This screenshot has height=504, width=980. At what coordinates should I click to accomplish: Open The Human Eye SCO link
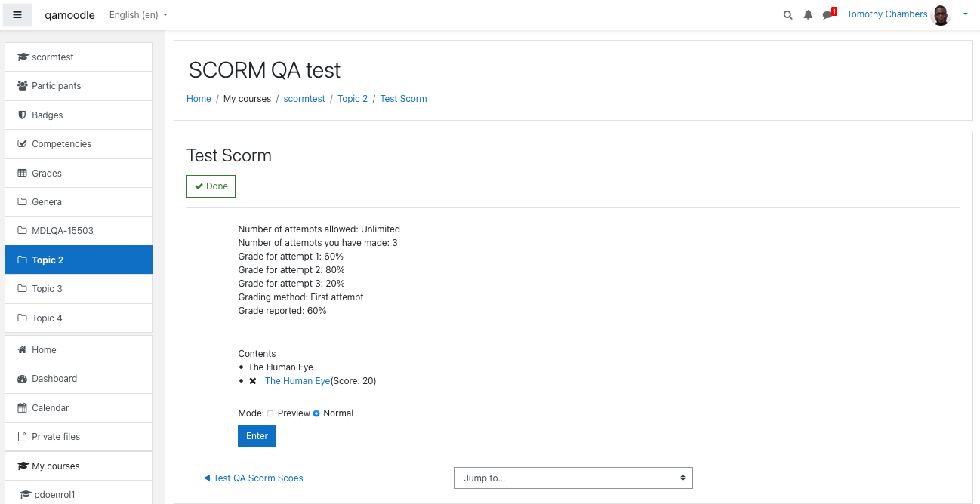[297, 381]
